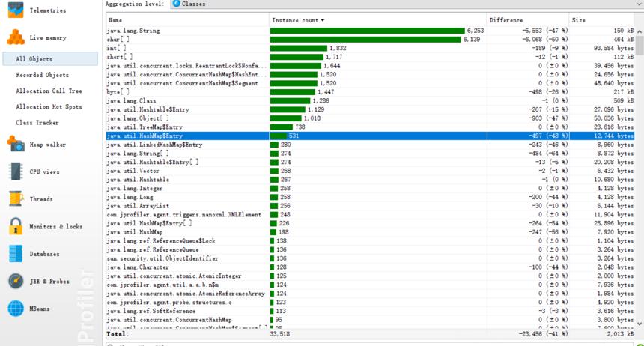Click the Instance count sort arrow

[x=323, y=20]
